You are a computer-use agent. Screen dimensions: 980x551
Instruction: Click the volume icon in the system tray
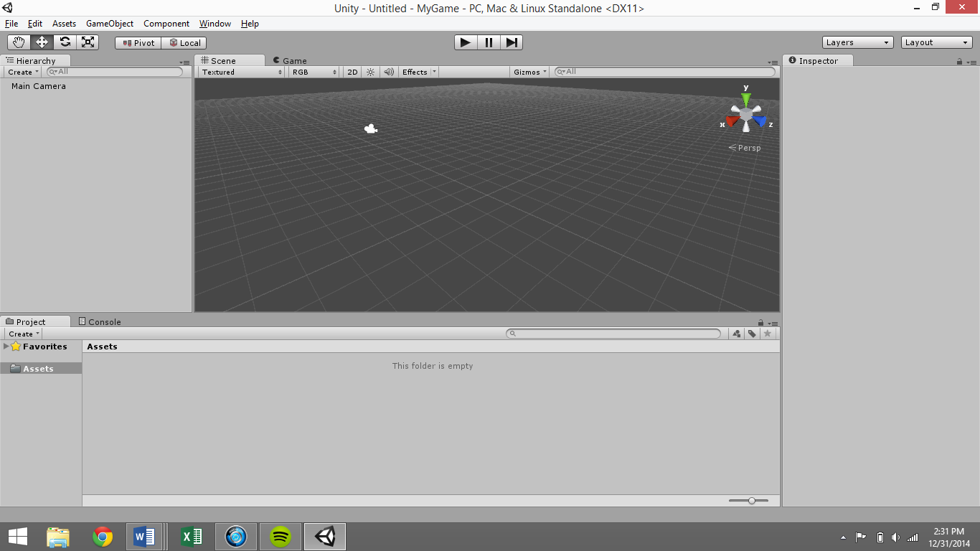coord(895,537)
